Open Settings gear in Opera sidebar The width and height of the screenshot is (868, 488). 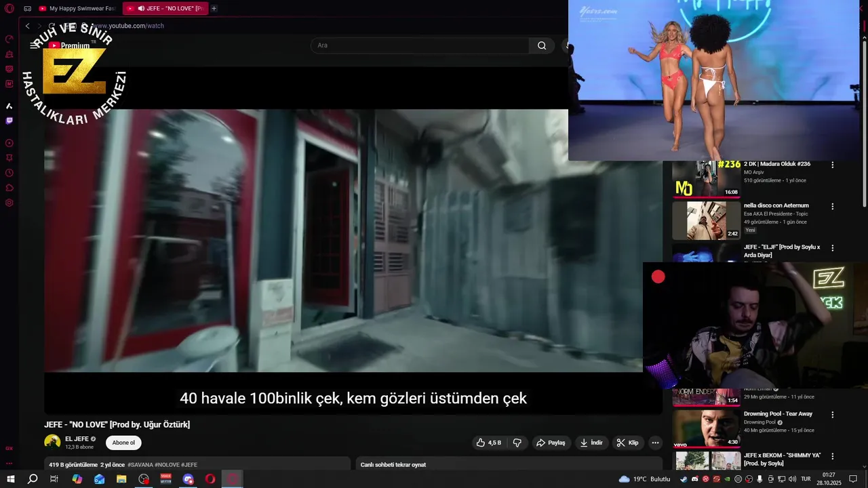pyautogui.click(x=9, y=203)
